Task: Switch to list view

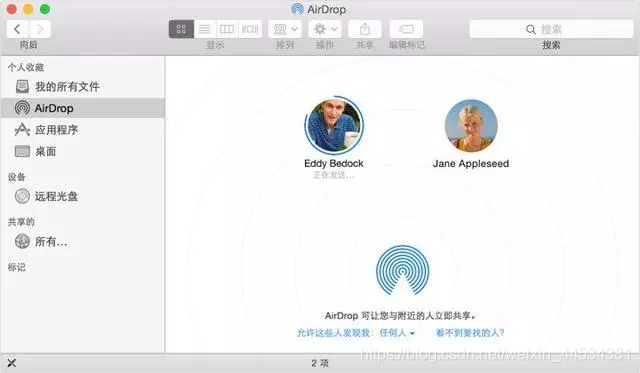Action: click(204, 29)
